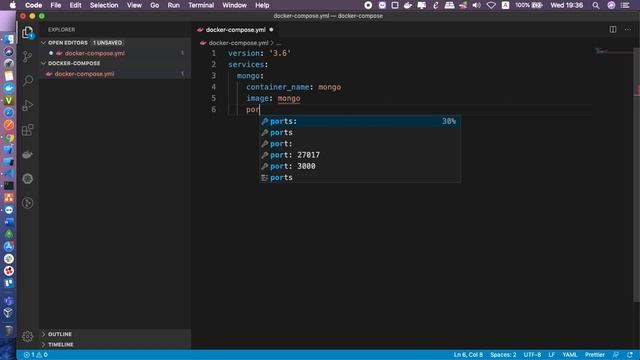The width and height of the screenshot is (640, 360).
Task: Select the docker-compose.yml editor tab
Action: point(236,30)
